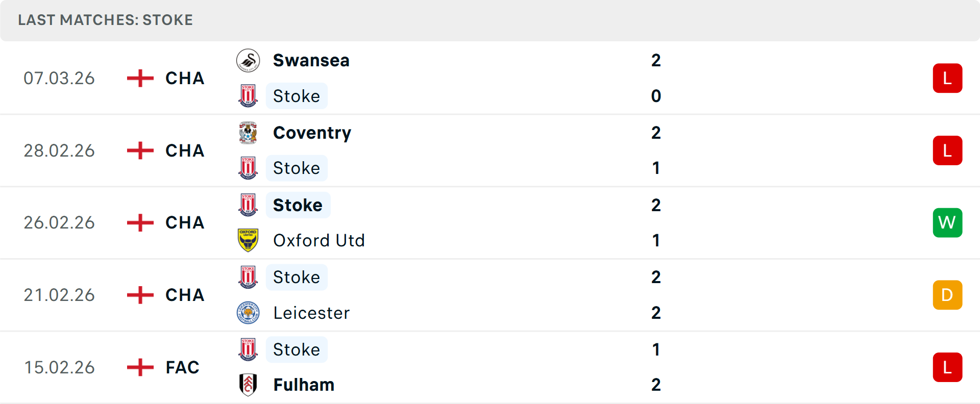
Task: Click the Coventry City club badge
Action: [x=248, y=132]
